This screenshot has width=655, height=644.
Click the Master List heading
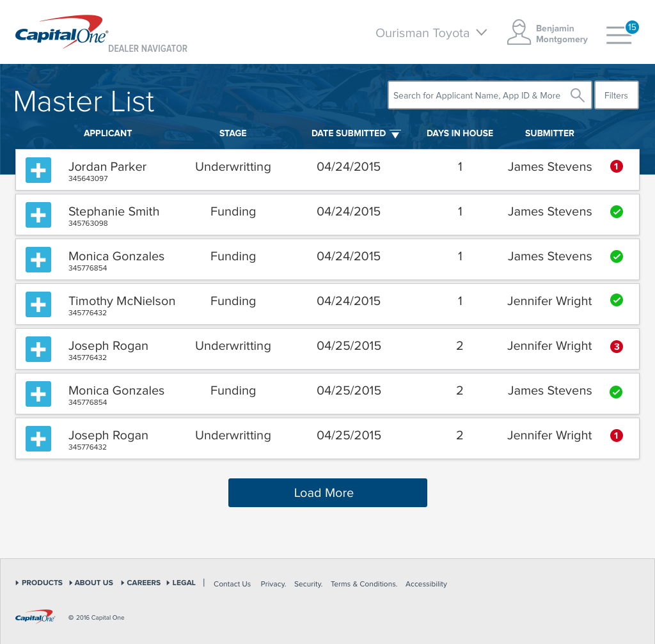click(x=84, y=102)
